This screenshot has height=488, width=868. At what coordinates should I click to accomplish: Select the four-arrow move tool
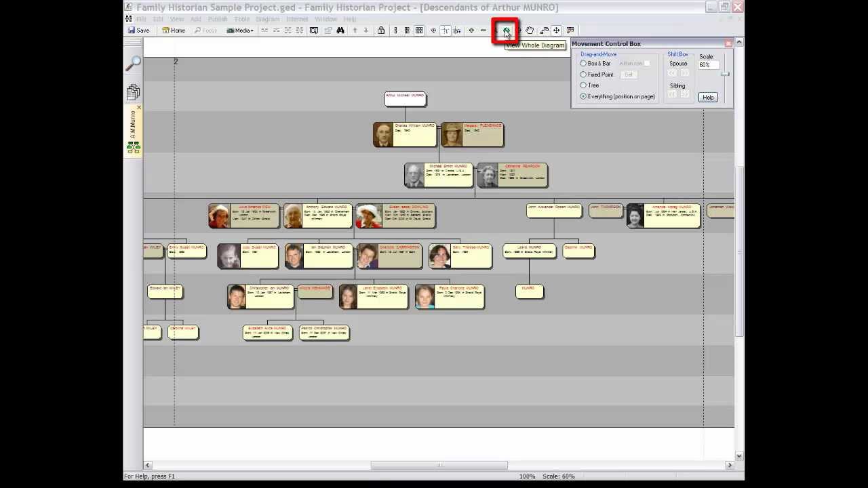[x=556, y=30]
